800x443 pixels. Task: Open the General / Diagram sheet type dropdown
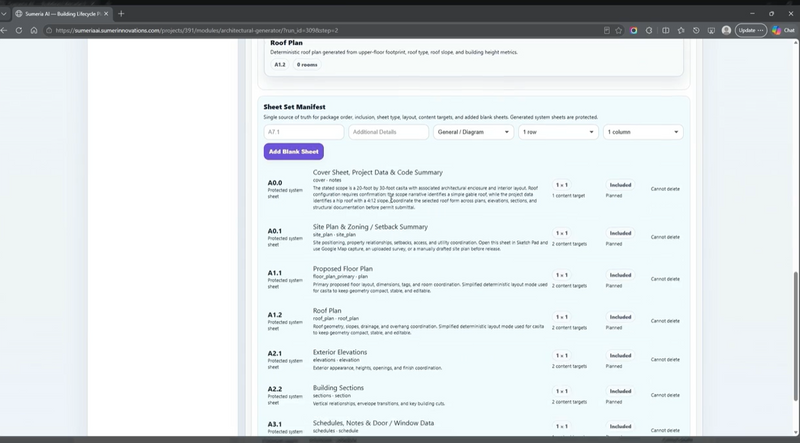coord(473,132)
